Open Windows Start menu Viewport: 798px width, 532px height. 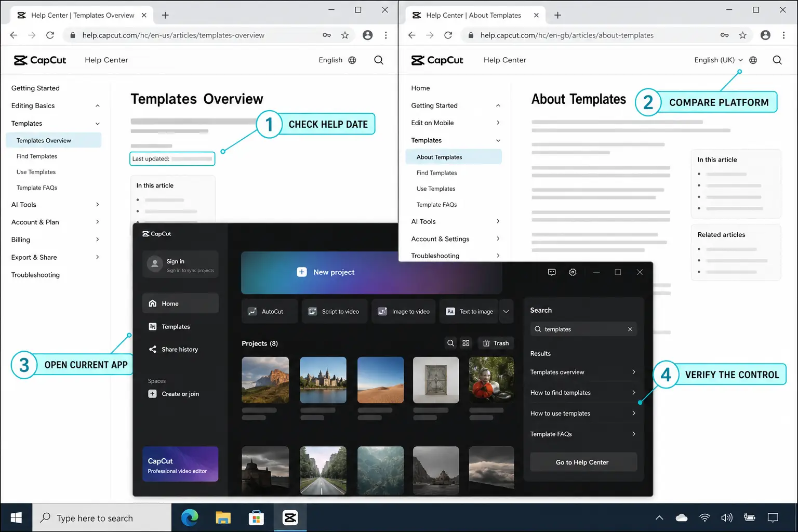coord(16,517)
